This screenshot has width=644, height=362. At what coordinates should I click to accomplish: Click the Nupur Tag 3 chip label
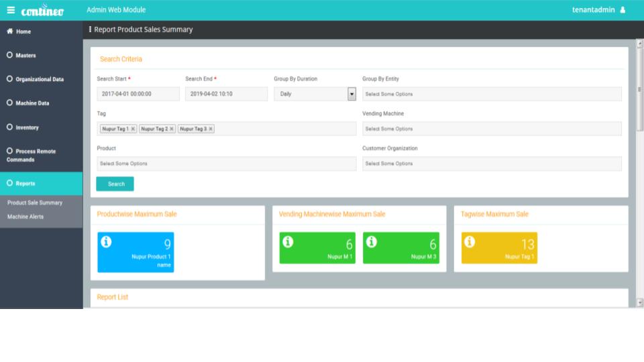[193, 129]
